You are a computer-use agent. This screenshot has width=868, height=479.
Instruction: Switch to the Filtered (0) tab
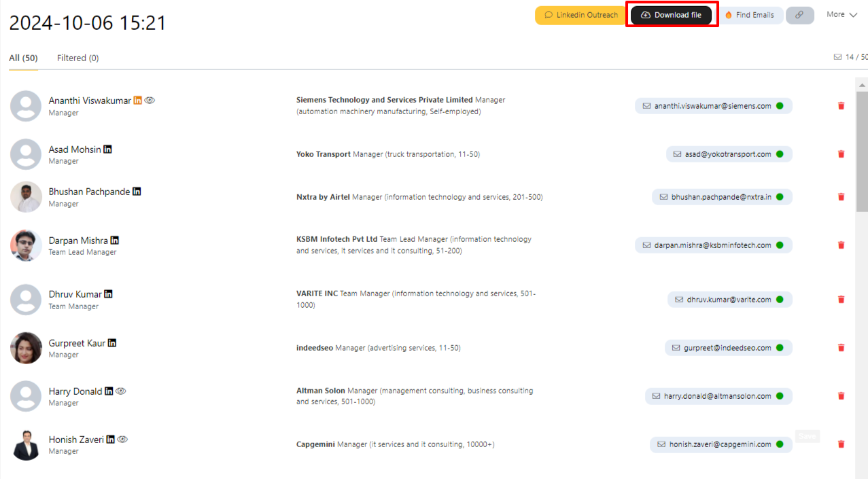point(78,58)
